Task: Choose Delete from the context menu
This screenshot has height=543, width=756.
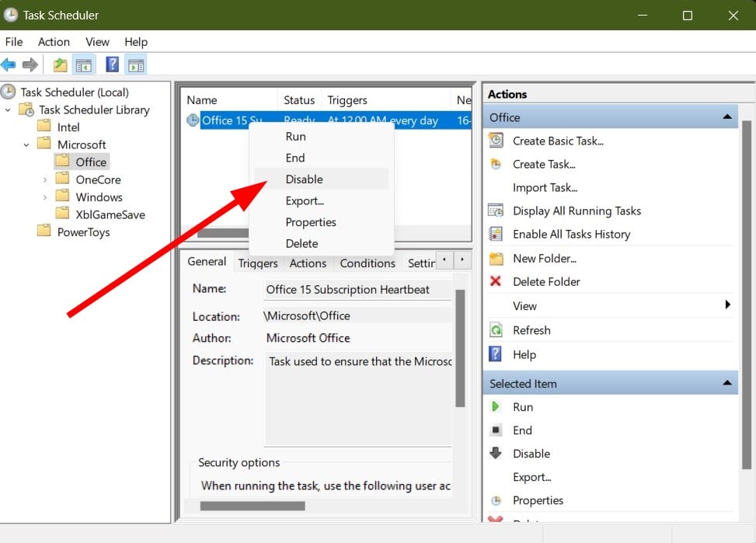Action: pos(322,243)
